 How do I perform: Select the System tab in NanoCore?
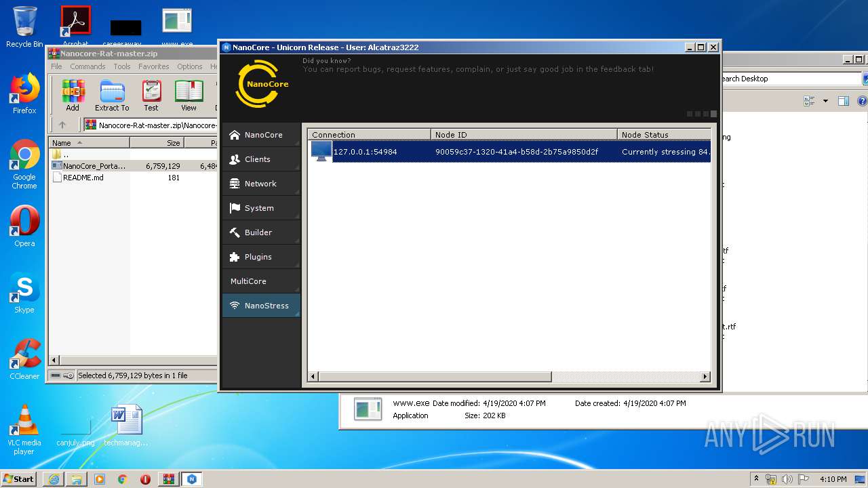[x=261, y=208]
